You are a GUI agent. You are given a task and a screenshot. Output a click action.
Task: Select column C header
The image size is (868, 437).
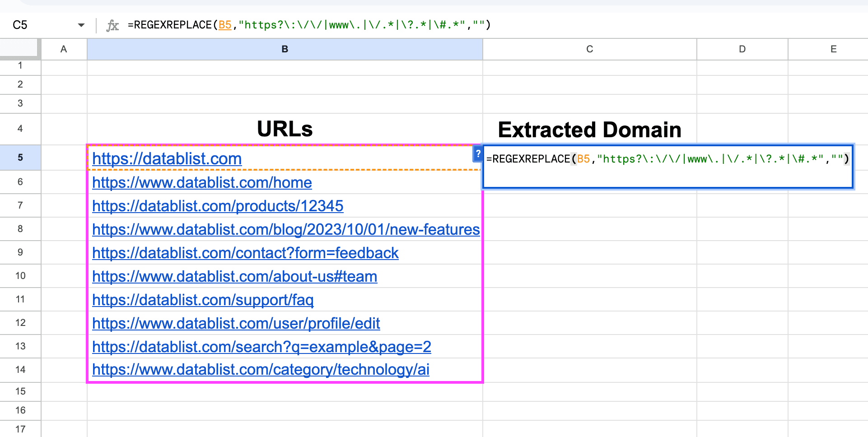(x=589, y=49)
